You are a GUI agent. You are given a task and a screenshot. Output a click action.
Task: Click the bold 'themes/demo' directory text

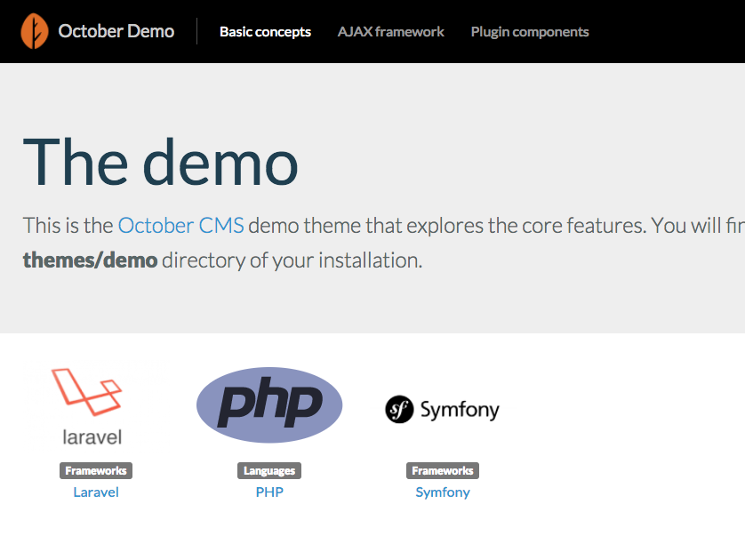click(91, 260)
